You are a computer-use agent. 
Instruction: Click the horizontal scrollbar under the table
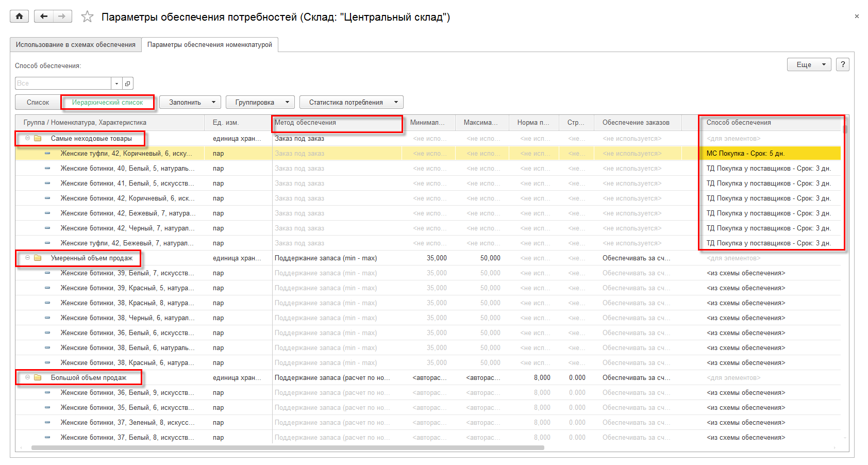pyautogui.click(x=288, y=447)
